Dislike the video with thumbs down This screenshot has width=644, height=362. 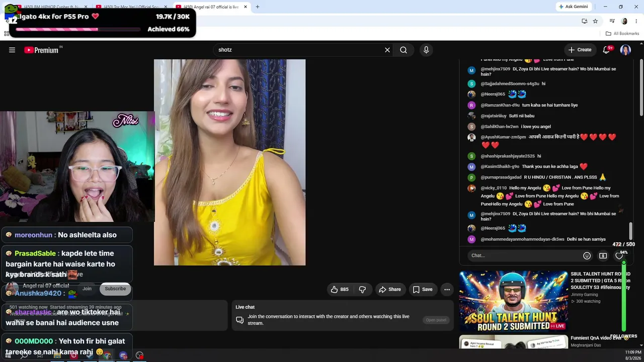(x=362, y=289)
